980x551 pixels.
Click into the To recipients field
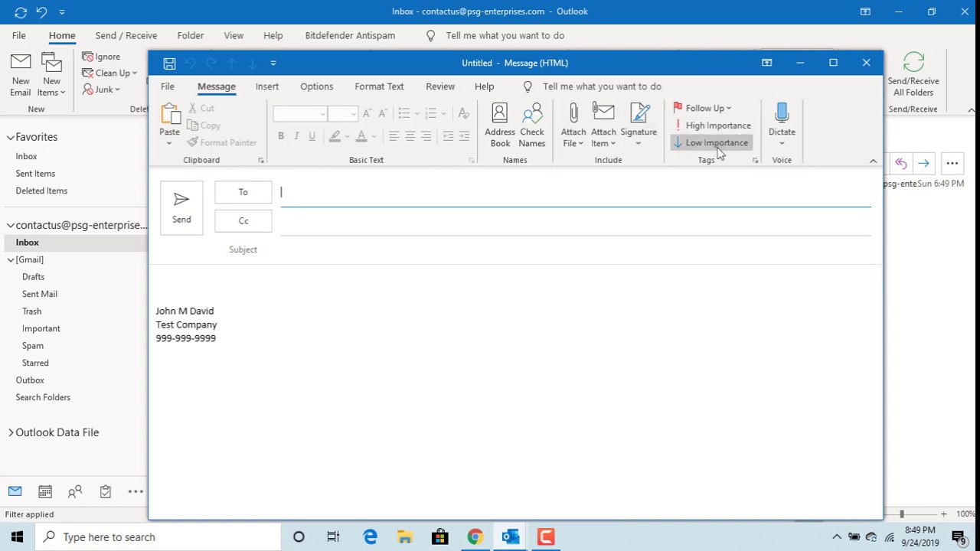click(x=576, y=192)
